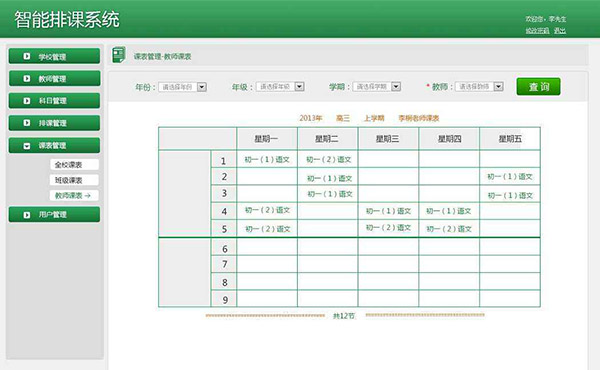Image resolution: width=600 pixels, height=370 pixels.
Task: Click the period 6 row number
Action: pyautogui.click(x=225, y=249)
